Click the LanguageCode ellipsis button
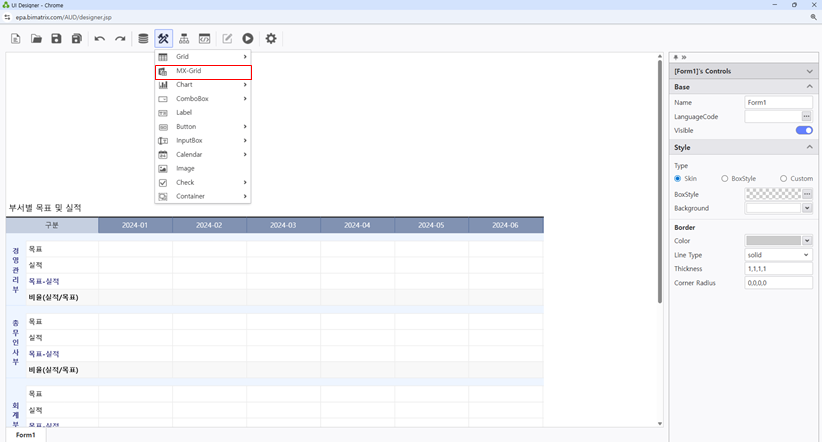Screen dimensions: 822x442 (806, 116)
